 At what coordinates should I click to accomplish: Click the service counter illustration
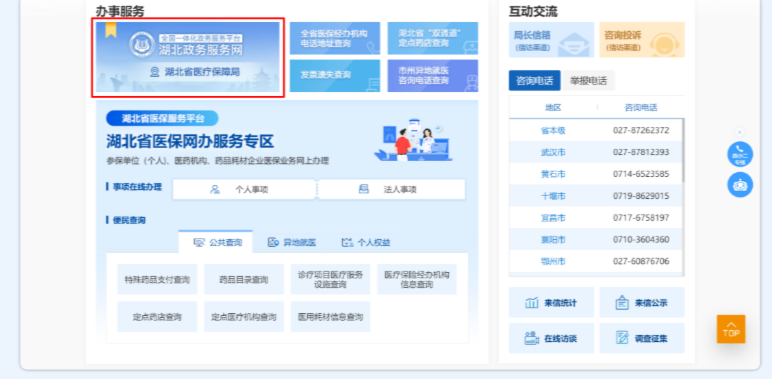[413, 139]
